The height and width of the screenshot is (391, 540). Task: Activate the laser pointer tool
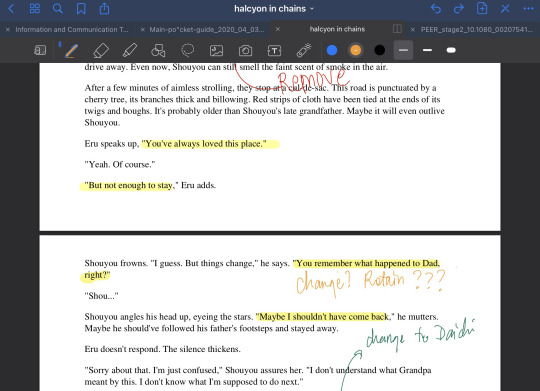click(x=304, y=50)
